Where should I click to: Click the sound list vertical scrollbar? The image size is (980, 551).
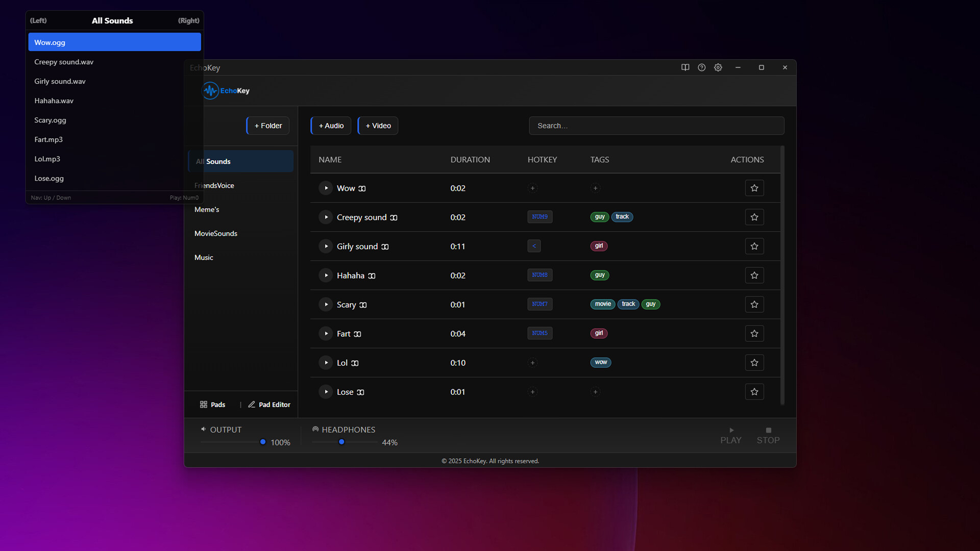coord(782,275)
